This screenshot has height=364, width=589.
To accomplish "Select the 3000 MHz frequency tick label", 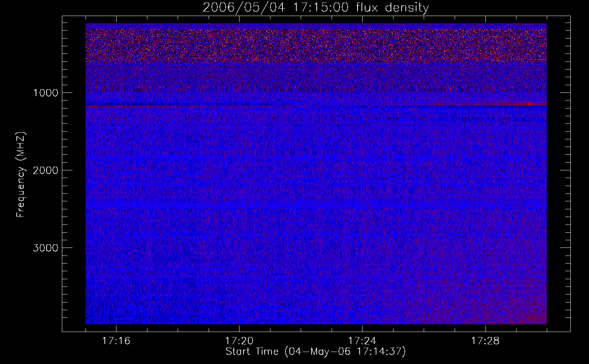I will pyautogui.click(x=46, y=248).
